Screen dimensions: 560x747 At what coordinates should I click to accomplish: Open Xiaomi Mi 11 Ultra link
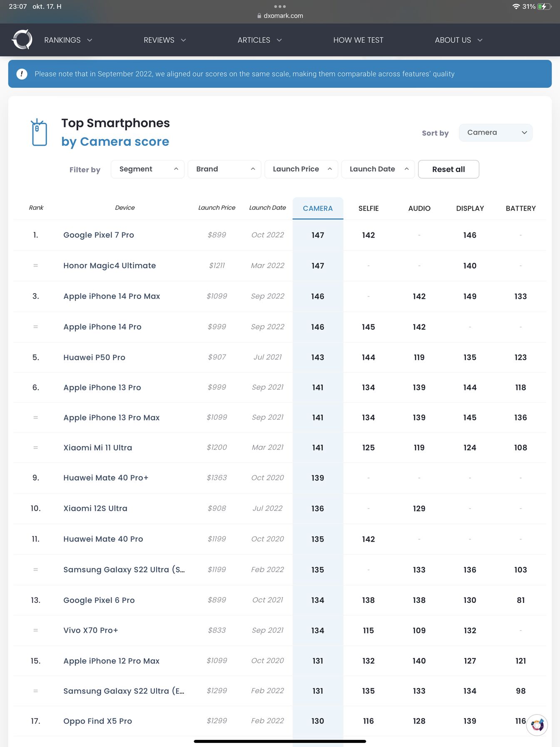(x=97, y=448)
